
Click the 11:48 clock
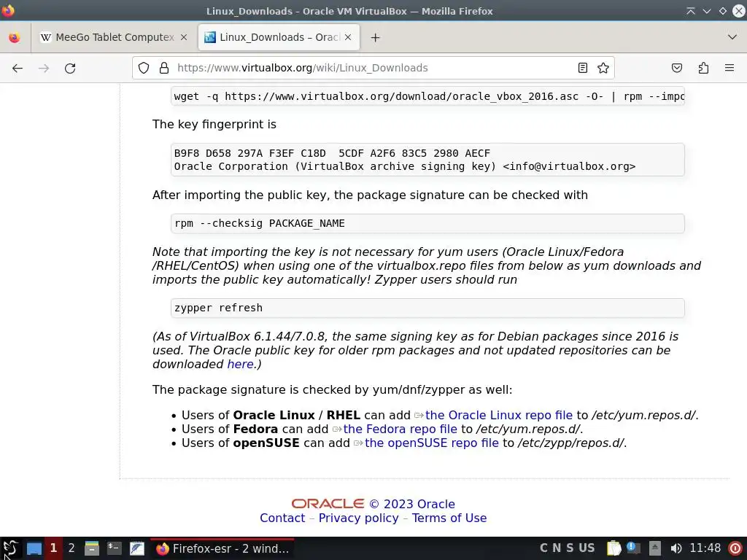(x=705, y=548)
